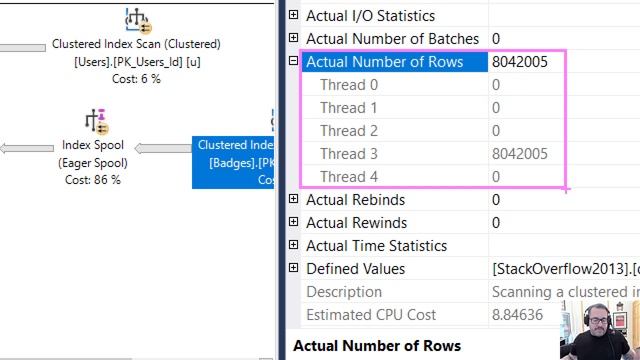Click the Clustered Index Scan Users operator icon
This screenshot has height=360, width=640.
138,20
